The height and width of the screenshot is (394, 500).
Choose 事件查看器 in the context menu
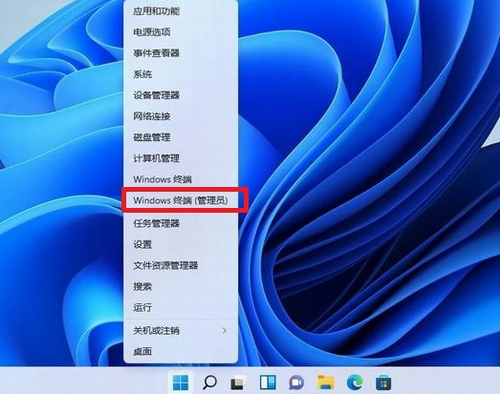click(x=181, y=53)
